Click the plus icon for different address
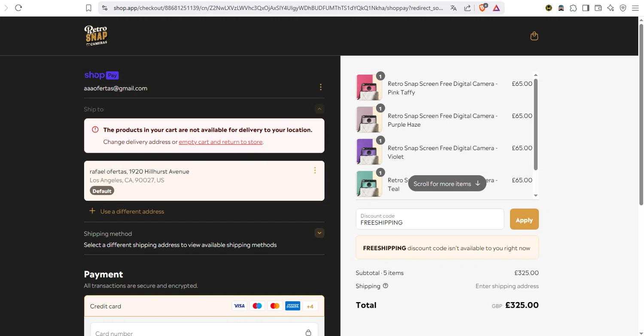Viewport: 644px width, 336px height. pyautogui.click(x=92, y=211)
